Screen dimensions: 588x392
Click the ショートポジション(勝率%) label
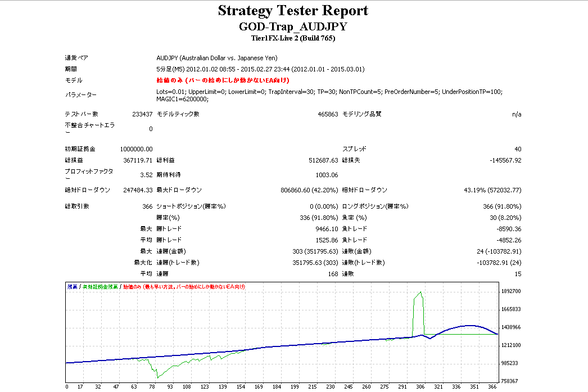[191, 206]
